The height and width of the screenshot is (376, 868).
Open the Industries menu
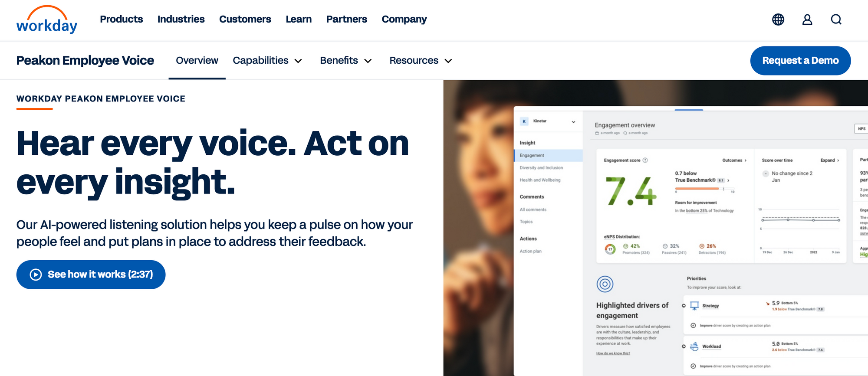[181, 20]
